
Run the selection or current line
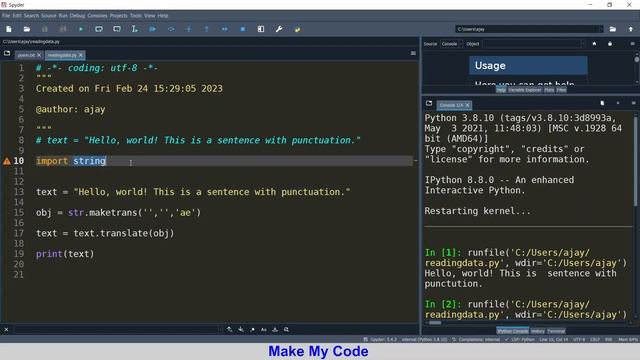pyautogui.click(x=134, y=29)
